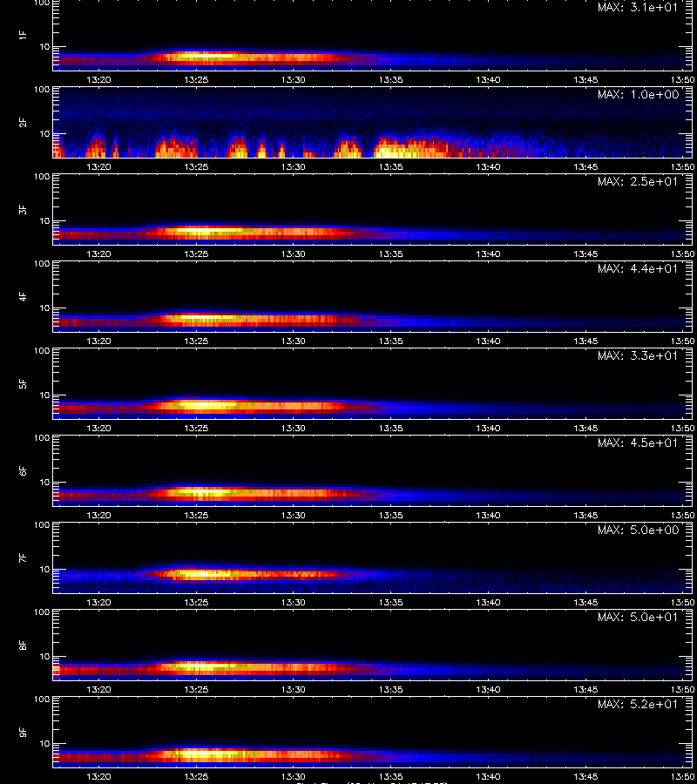Image resolution: width=697 pixels, height=784 pixels.
Task: Click the 100 y-axis value of panel 9F
Action: pos(42,699)
